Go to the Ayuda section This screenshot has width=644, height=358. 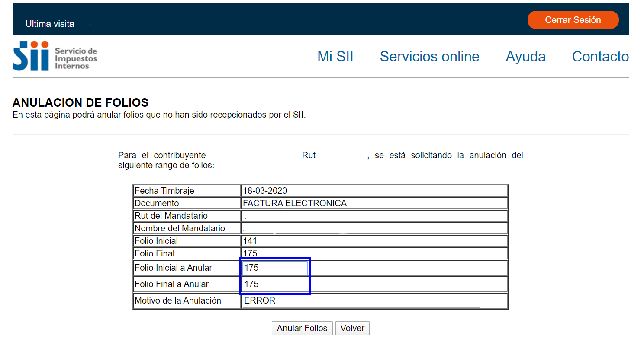[x=525, y=57]
